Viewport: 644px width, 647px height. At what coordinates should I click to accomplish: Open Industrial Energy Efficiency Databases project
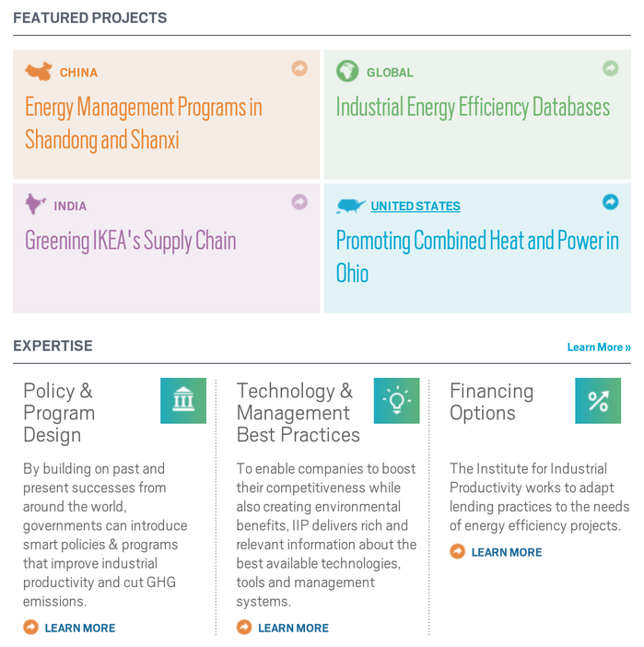coord(473,107)
